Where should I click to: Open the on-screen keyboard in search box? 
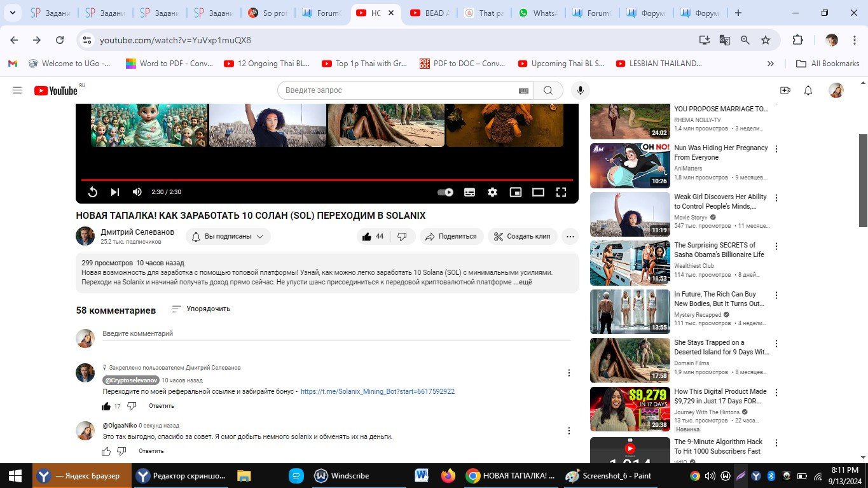523,90
